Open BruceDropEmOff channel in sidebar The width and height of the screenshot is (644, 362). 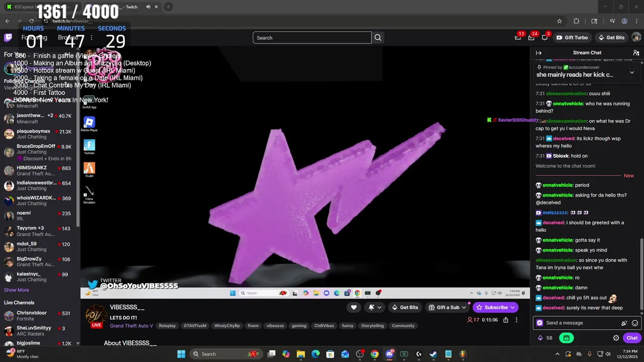point(38,149)
